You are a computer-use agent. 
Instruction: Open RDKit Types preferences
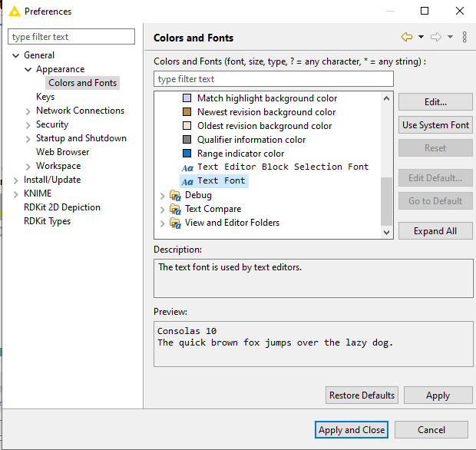click(x=47, y=221)
